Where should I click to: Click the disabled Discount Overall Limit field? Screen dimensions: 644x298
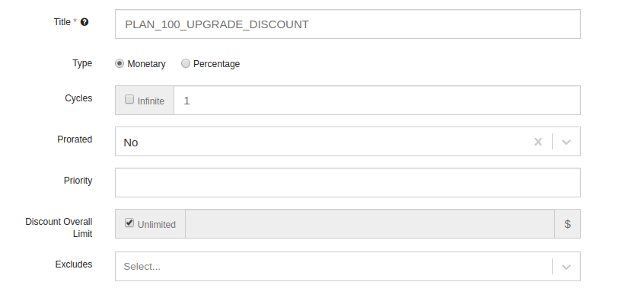click(370, 224)
